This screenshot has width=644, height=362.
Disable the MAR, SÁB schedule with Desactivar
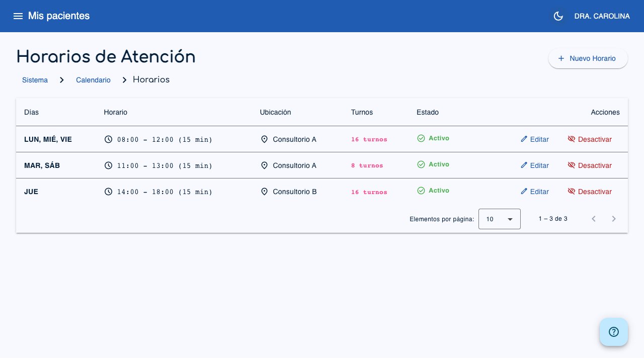click(x=590, y=165)
